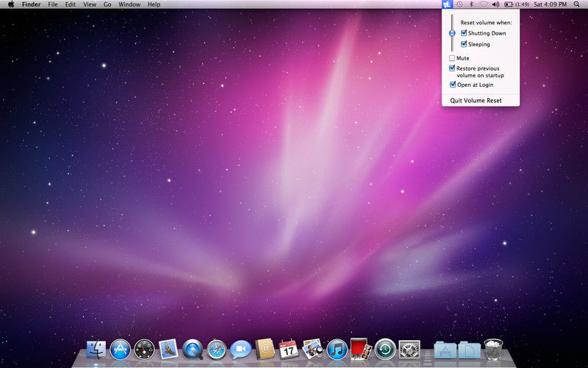588x368 pixels.
Task: Open Address Book in the Dock
Action: coord(265,349)
